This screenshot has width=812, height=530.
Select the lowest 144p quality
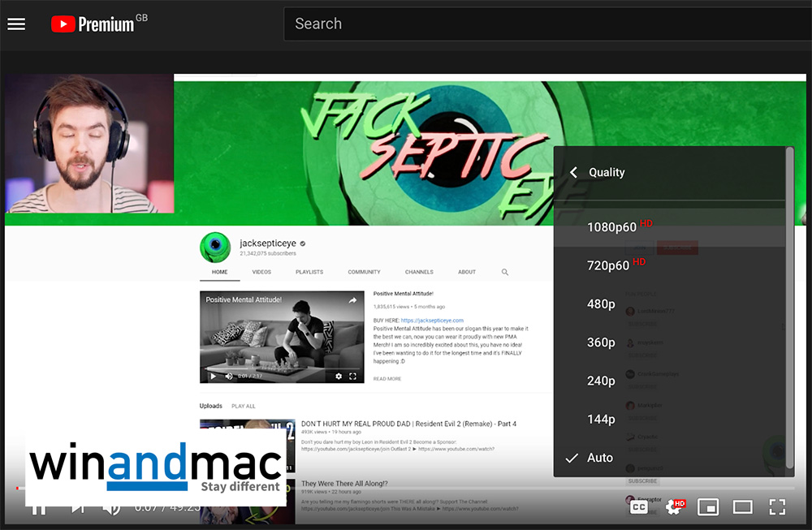pyautogui.click(x=601, y=419)
